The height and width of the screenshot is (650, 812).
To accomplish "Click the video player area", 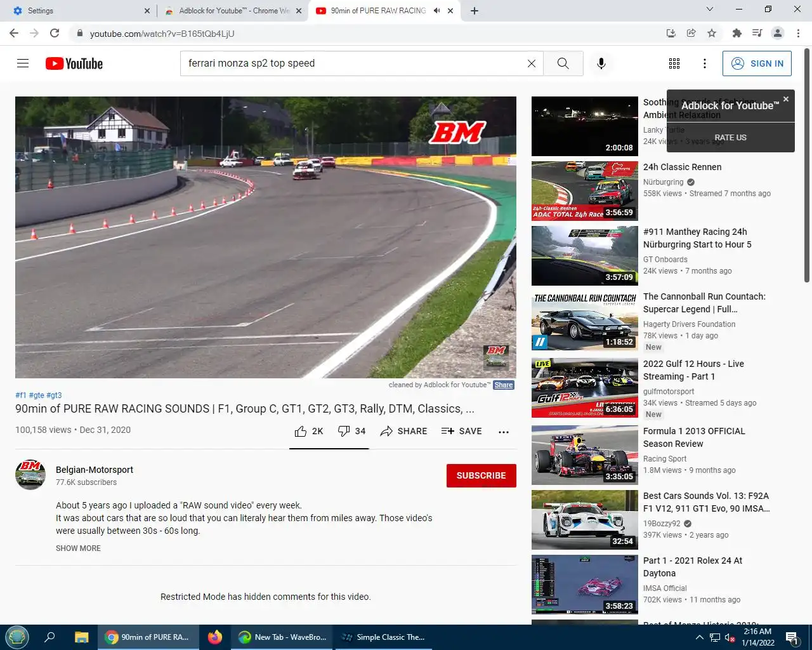I will (266, 237).
